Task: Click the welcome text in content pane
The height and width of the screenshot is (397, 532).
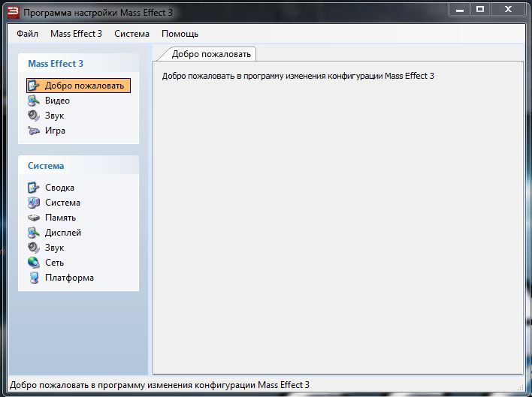Action: pos(298,76)
